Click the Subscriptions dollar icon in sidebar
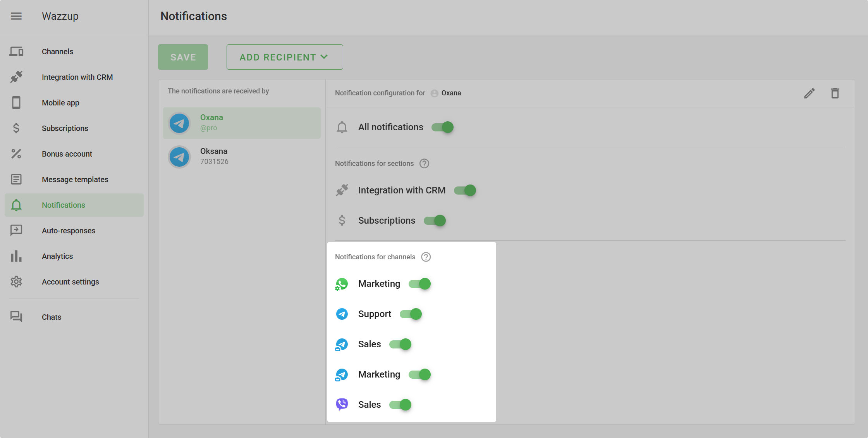The image size is (868, 438). 16,128
